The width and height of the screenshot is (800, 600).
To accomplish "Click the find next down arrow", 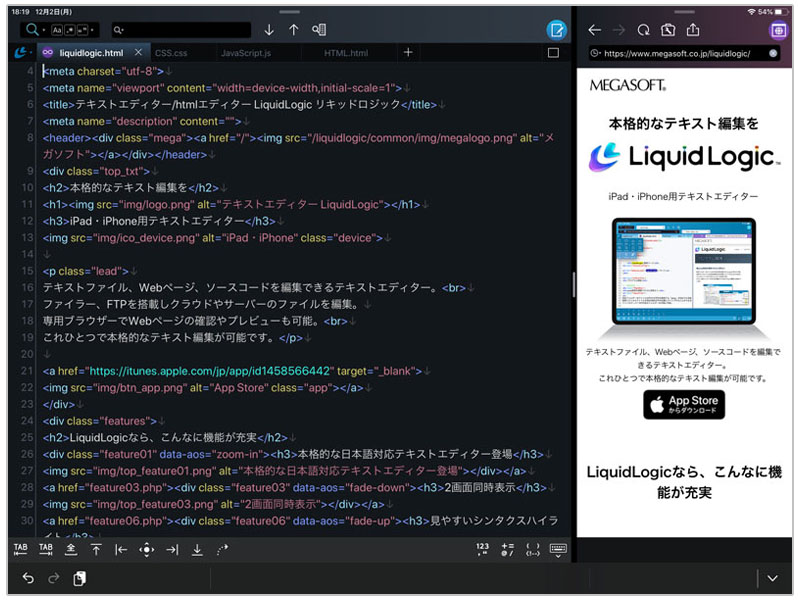I will pyautogui.click(x=269, y=30).
